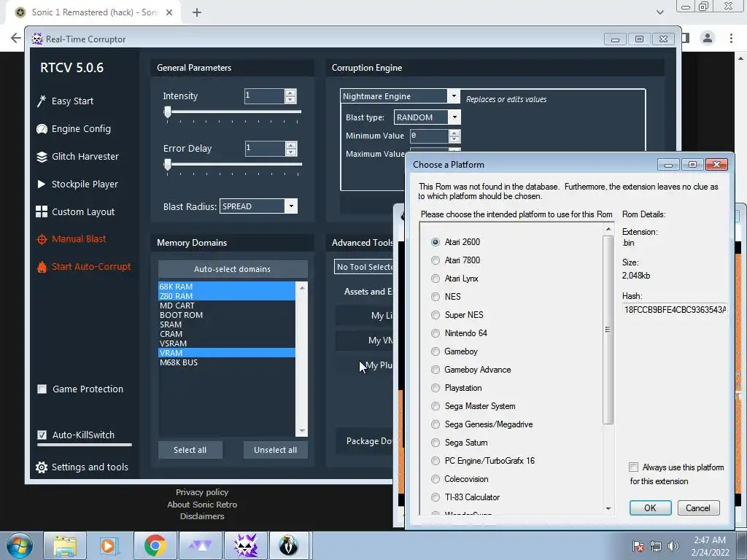This screenshot has height=560, width=747.
Task: Click the Easy Start wand icon
Action: coord(42,101)
